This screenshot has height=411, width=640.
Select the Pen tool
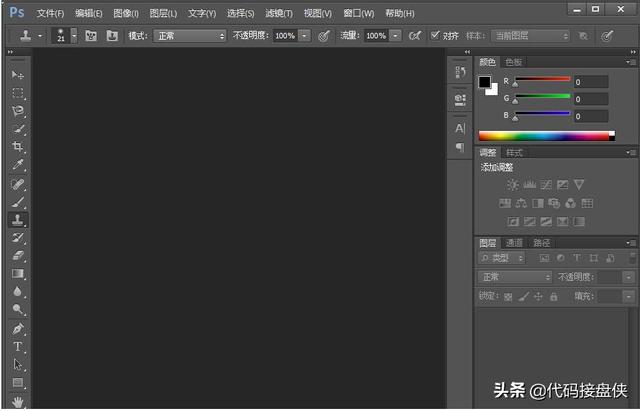point(18,328)
